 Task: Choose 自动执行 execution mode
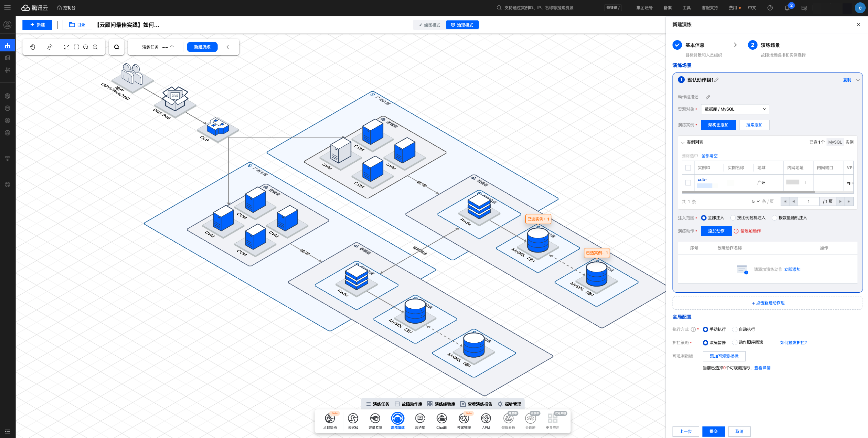click(735, 329)
